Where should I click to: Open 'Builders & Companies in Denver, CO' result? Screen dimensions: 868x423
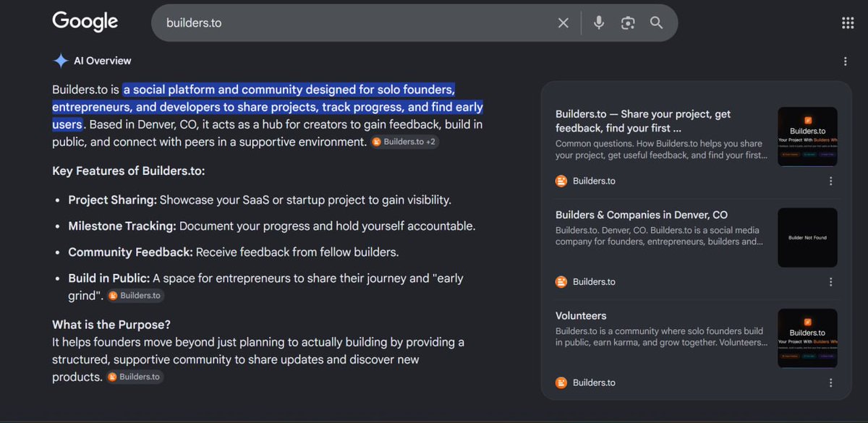642,215
